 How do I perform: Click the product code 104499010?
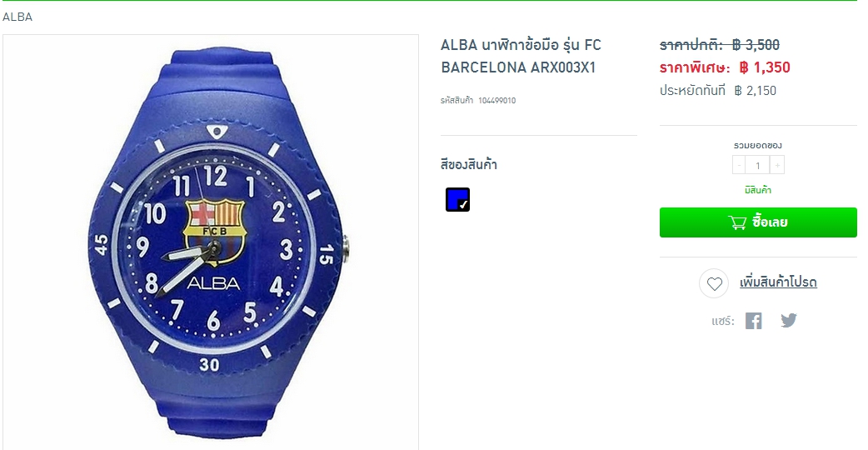496,101
